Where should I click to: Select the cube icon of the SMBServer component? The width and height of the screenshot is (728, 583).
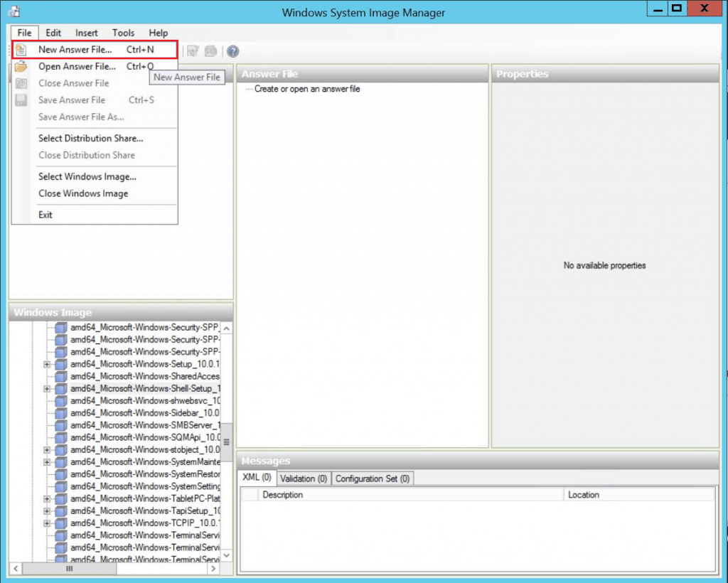click(61, 425)
